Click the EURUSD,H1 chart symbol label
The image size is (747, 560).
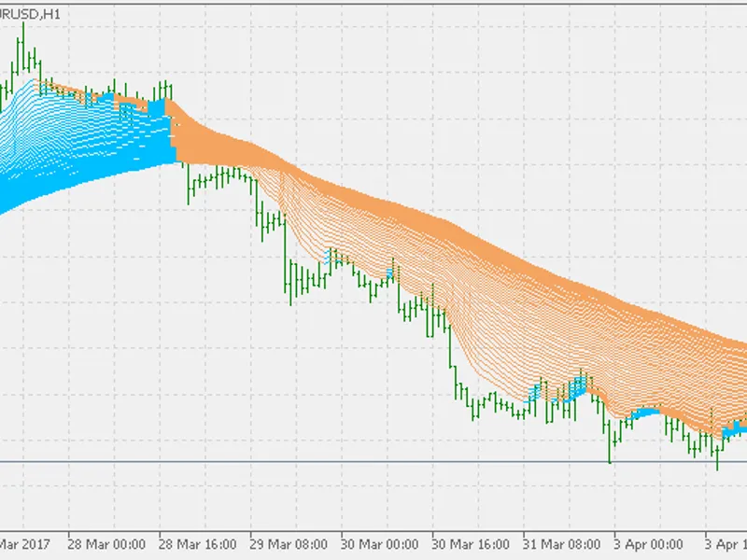click(30, 15)
